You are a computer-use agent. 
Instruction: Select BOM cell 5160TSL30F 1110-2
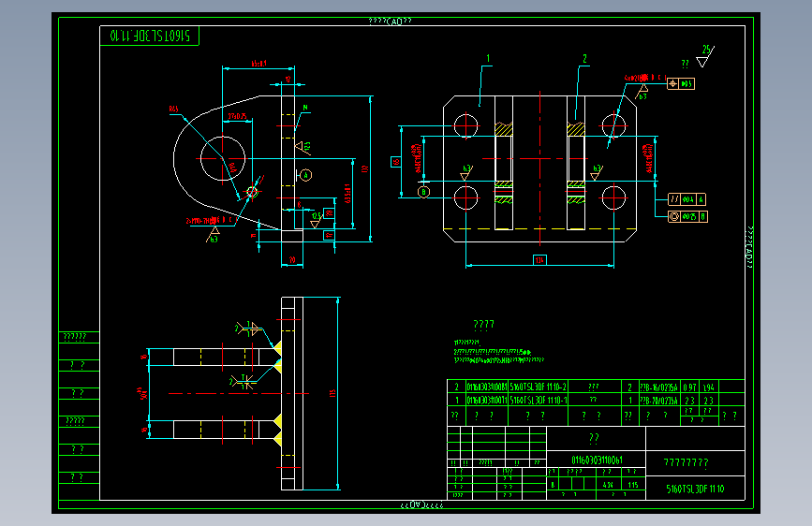point(538,387)
